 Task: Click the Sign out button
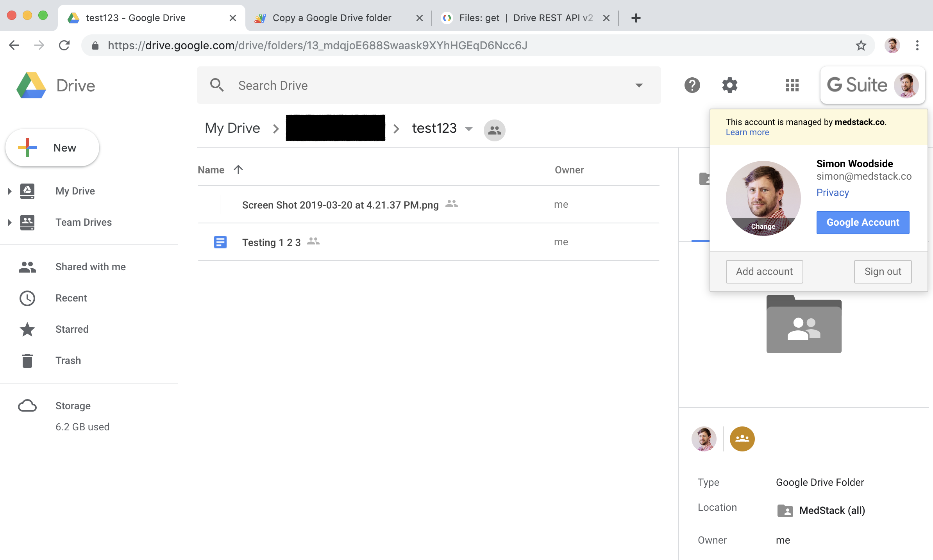point(883,271)
